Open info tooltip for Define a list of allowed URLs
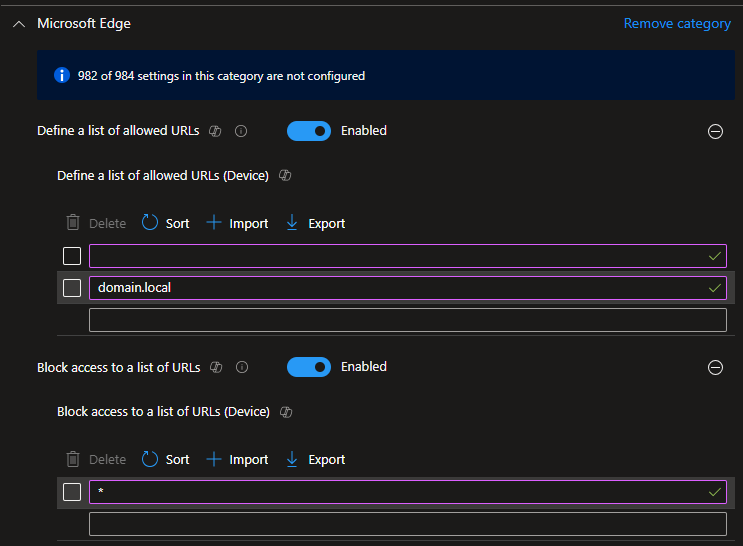This screenshot has width=743, height=546. pyautogui.click(x=241, y=131)
